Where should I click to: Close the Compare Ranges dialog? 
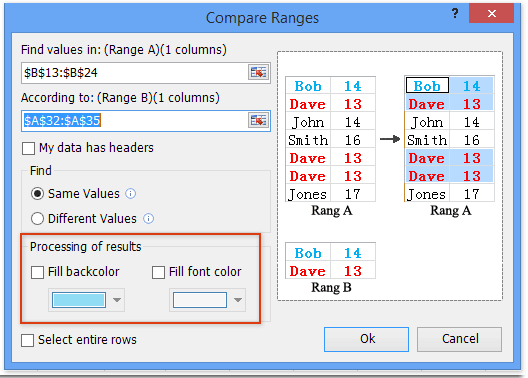[x=491, y=13]
